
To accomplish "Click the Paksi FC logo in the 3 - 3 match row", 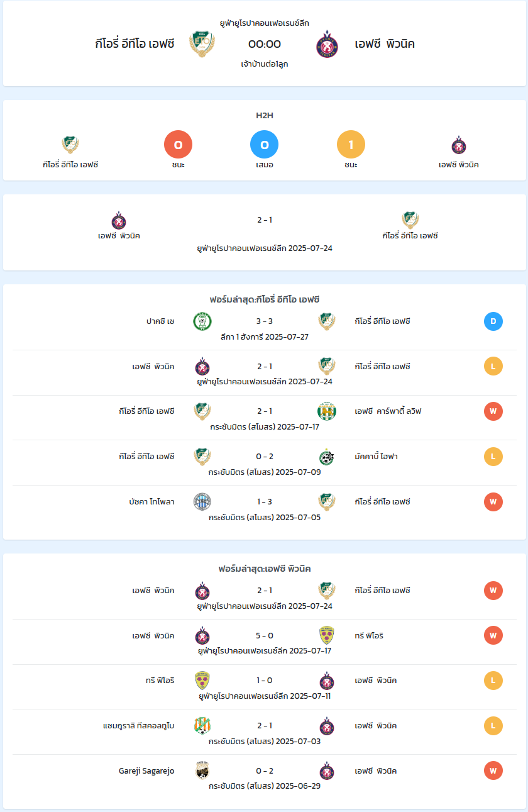I will click(202, 321).
